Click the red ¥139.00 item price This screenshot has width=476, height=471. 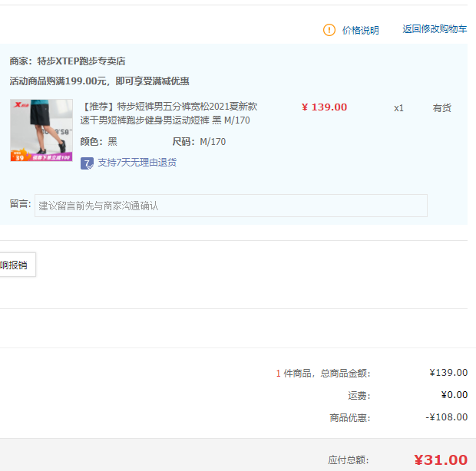coord(324,107)
